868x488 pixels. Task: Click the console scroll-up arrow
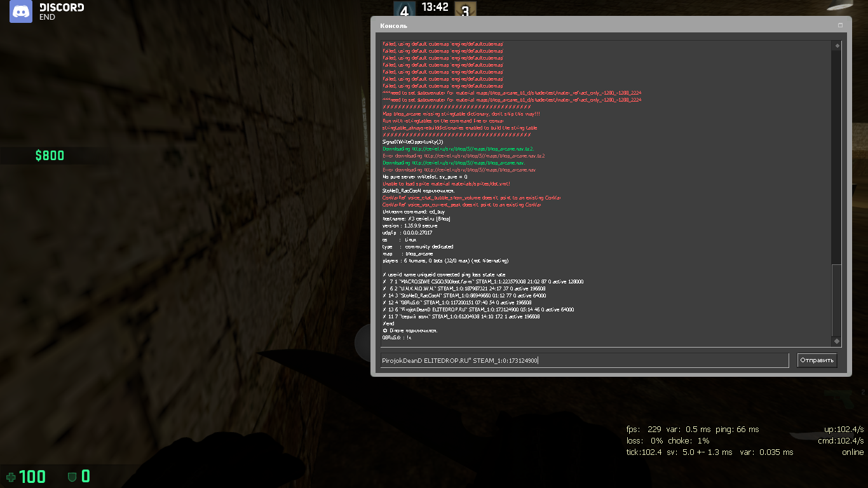click(837, 46)
